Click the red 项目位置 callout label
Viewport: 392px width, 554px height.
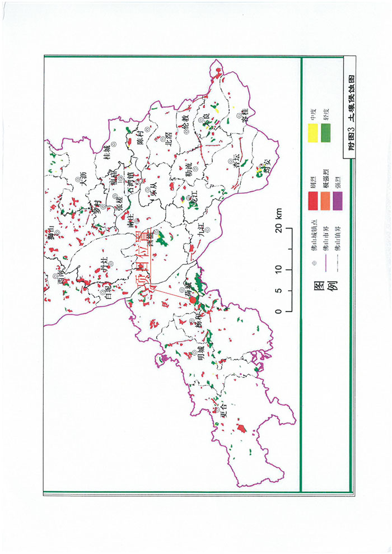tap(143, 262)
